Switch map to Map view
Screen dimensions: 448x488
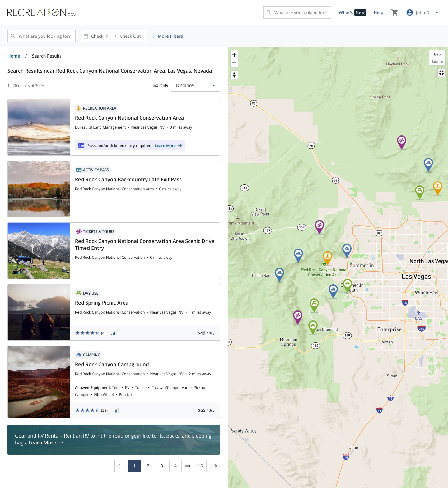click(x=437, y=54)
